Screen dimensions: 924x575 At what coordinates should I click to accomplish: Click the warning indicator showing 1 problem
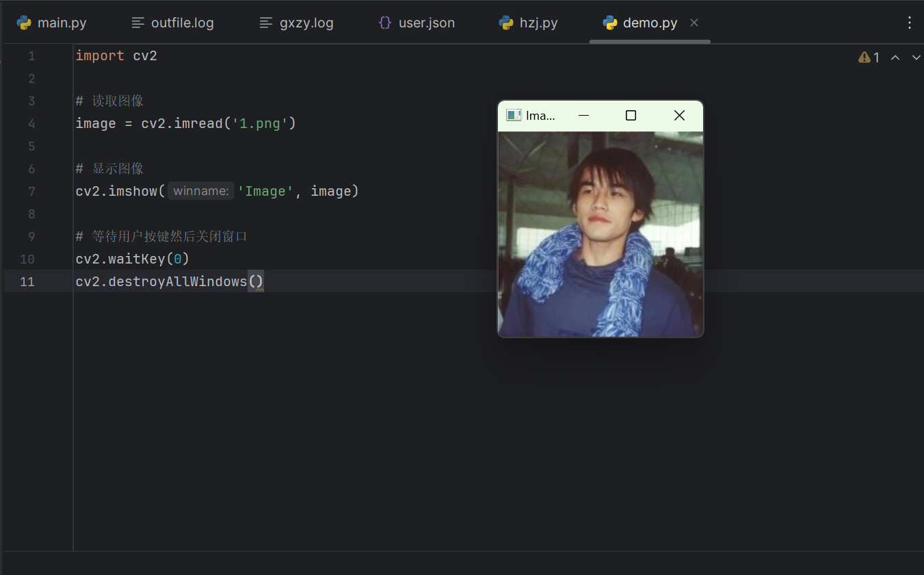[869, 57]
